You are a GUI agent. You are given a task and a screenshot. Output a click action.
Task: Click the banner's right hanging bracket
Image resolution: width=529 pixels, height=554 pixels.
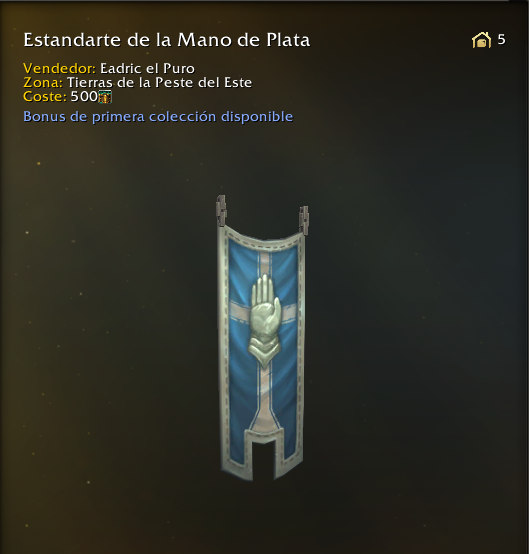304,220
